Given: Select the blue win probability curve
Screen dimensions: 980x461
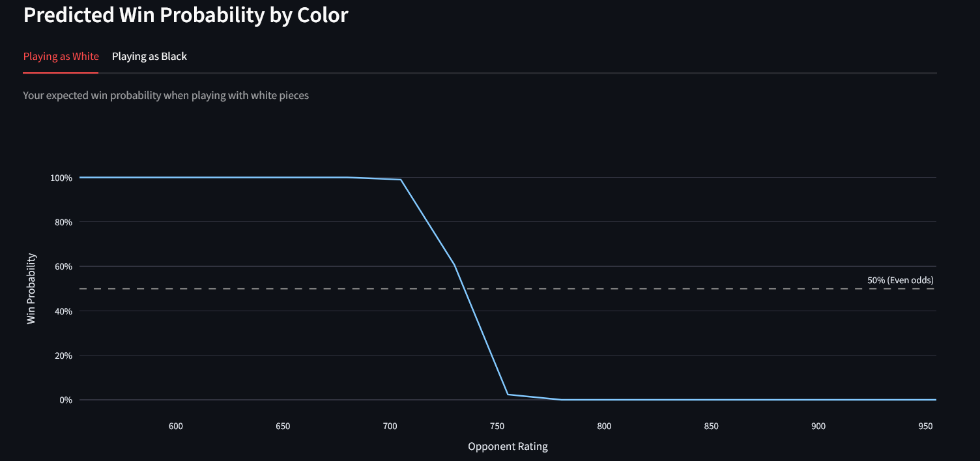Looking at the screenshot, I should (x=261, y=176).
